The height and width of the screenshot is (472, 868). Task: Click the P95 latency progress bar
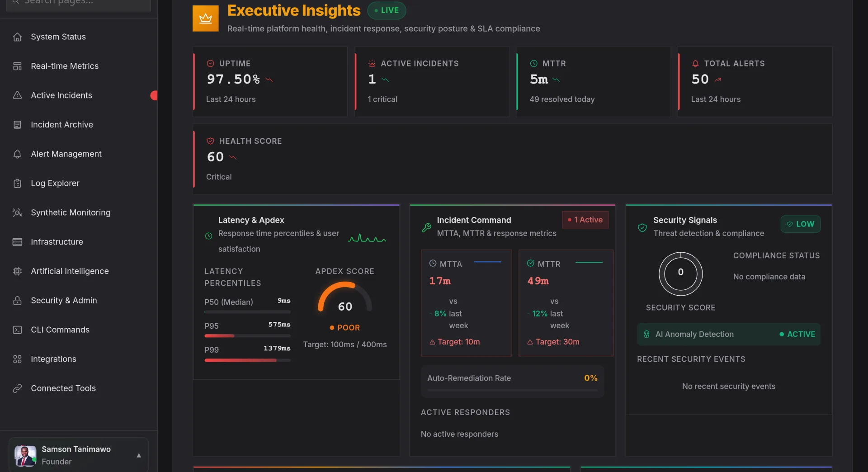(247, 336)
